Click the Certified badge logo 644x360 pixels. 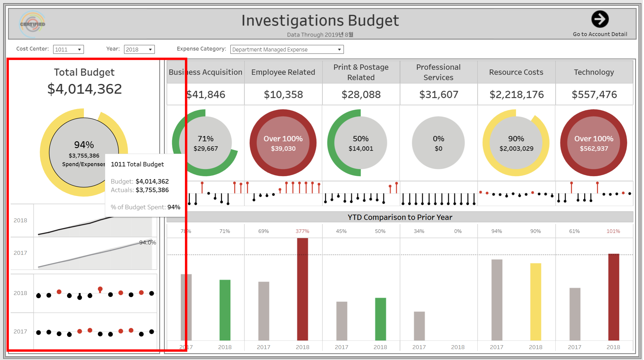(x=32, y=24)
